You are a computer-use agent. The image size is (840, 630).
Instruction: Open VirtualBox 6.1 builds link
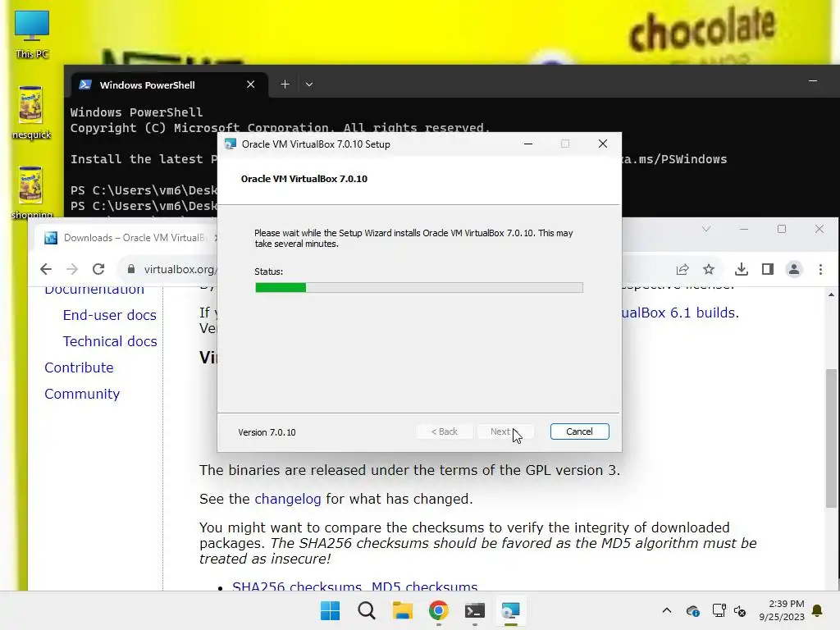(x=679, y=313)
